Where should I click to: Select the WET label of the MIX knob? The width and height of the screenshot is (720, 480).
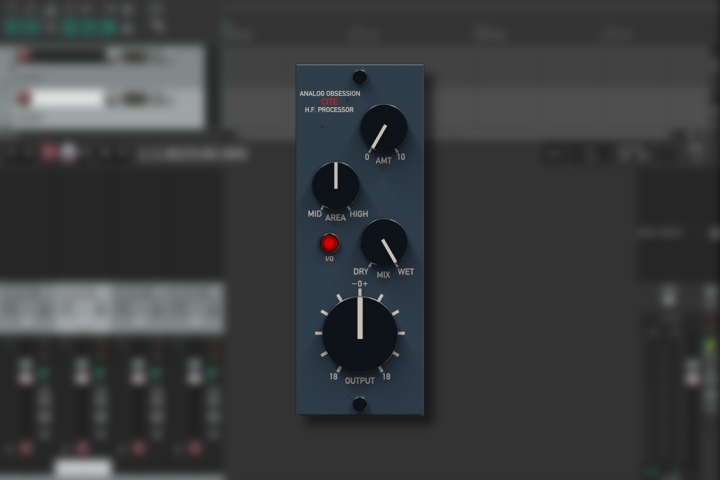[x=406, y=271]
